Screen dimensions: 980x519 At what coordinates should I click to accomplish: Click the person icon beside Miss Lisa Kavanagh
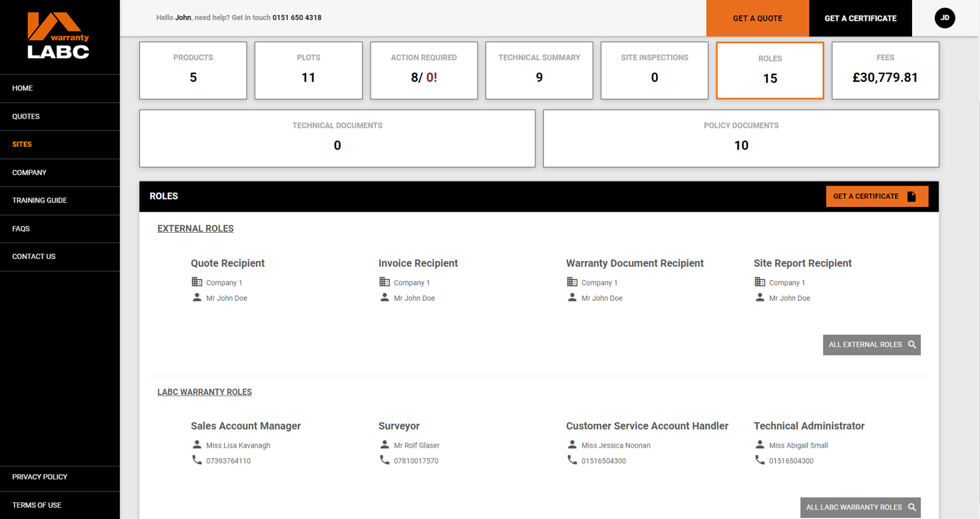pos(197,444)
